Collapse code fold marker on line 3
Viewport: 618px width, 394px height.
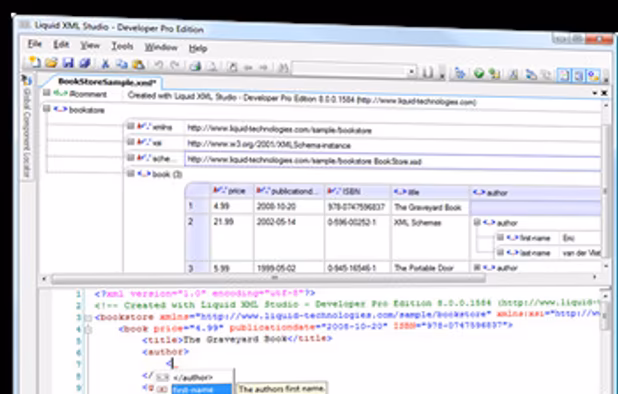pyautogui.click(x=89, y=318)
